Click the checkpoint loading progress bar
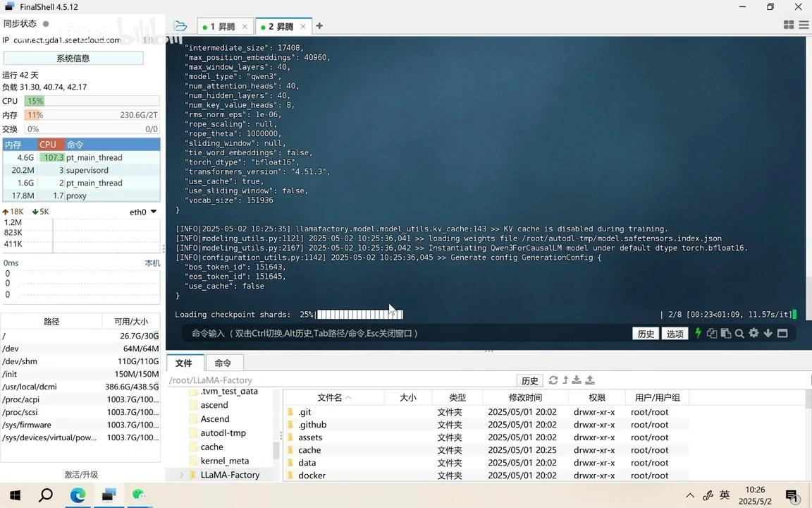 [x=358, y=314]
